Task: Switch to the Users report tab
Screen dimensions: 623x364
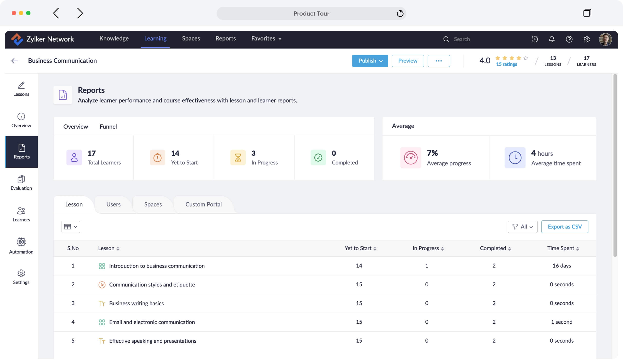Action: tap(113, 204)
